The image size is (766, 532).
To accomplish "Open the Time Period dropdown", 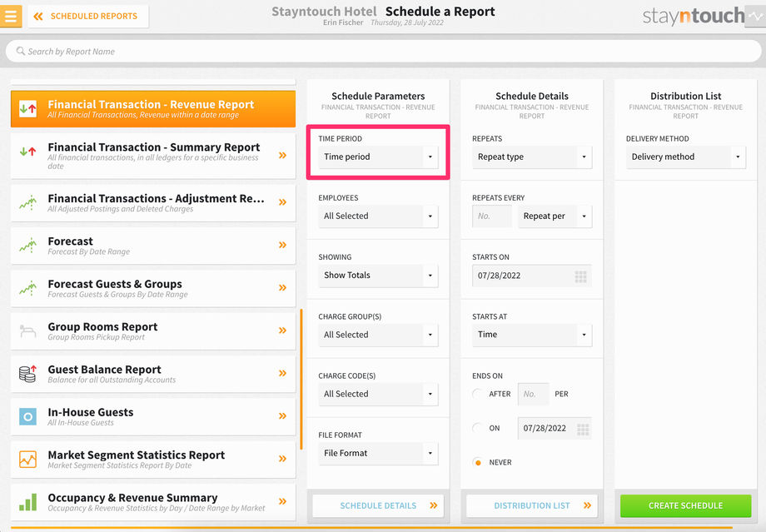I will click(x=378, y=157).
